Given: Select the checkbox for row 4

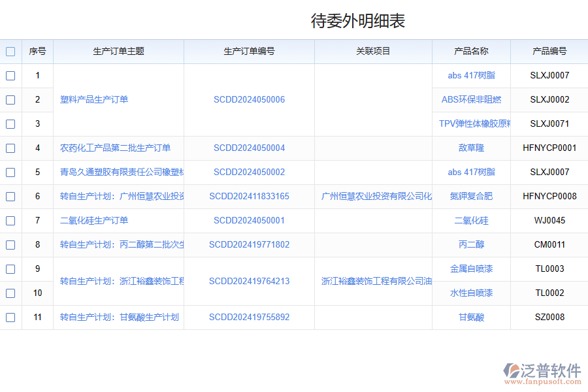Looking at the screenshot, I should click(10, 148).
